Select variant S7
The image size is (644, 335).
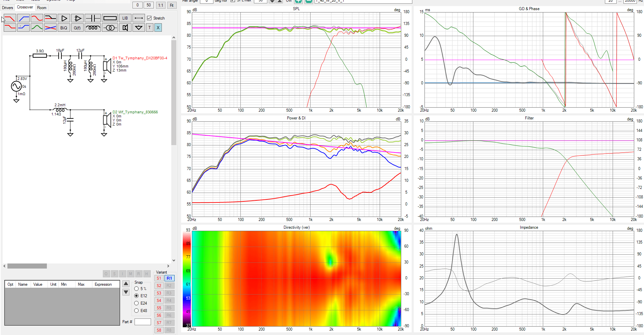click(x=159, y=323)
